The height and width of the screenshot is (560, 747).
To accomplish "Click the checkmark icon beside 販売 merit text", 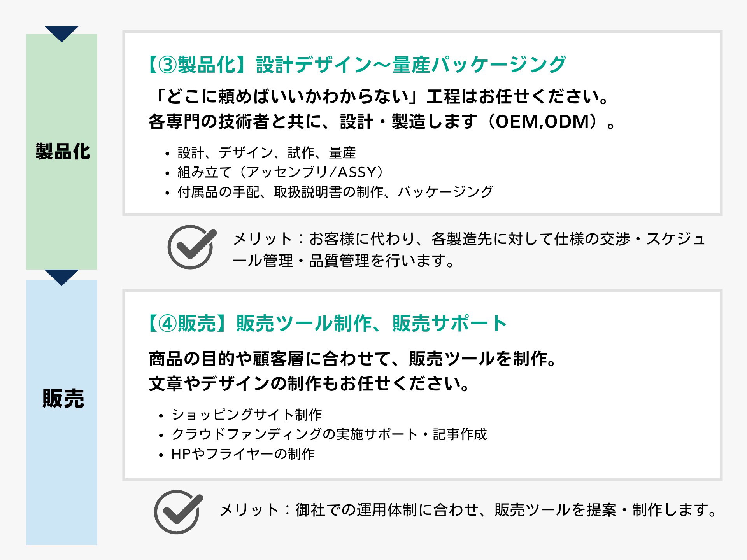I will click(178, 512).
